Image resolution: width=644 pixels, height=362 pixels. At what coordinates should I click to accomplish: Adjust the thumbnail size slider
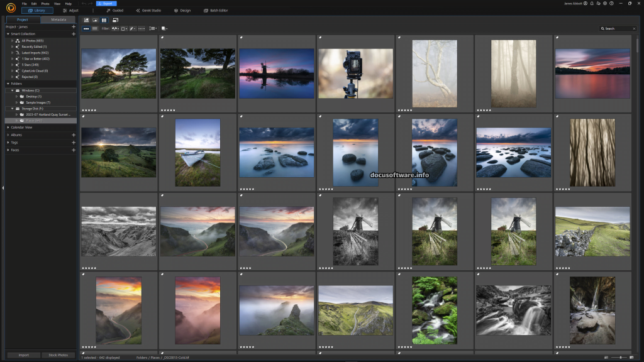tap(621, 357)
